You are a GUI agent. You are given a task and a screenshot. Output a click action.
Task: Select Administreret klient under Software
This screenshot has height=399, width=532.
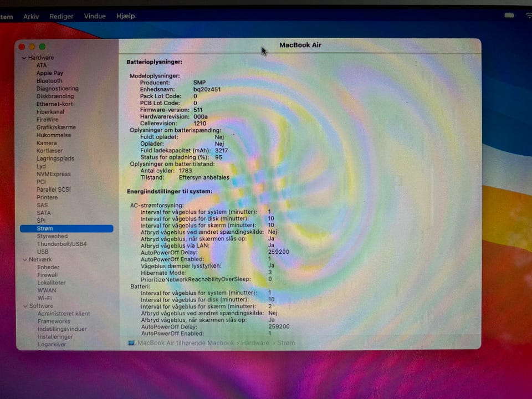point(64,314)
